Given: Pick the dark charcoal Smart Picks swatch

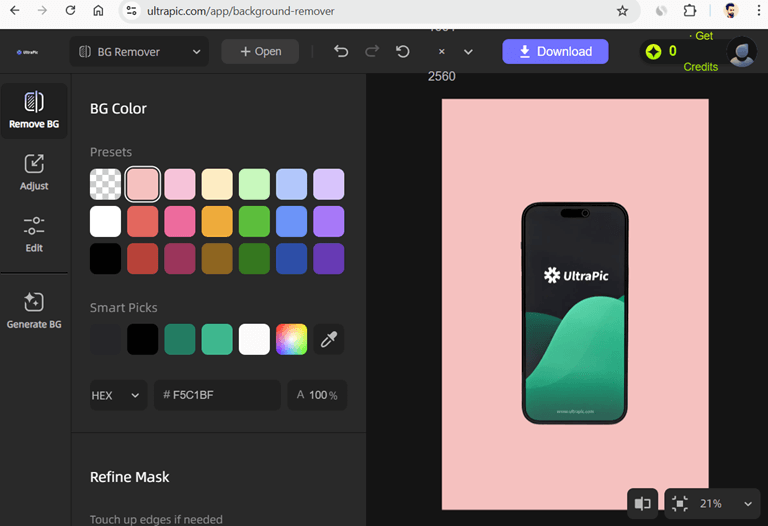Looking at the screenshot, I should [105, 339].
